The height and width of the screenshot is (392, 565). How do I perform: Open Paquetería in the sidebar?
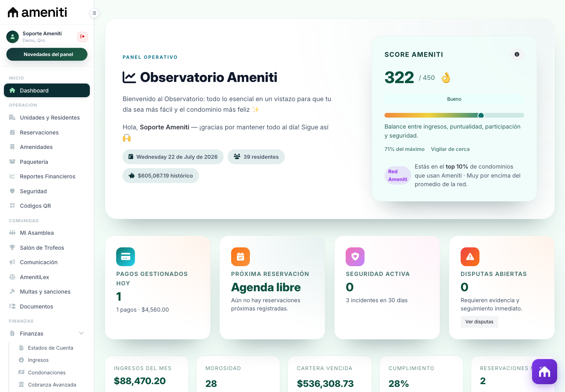point(47,162)
